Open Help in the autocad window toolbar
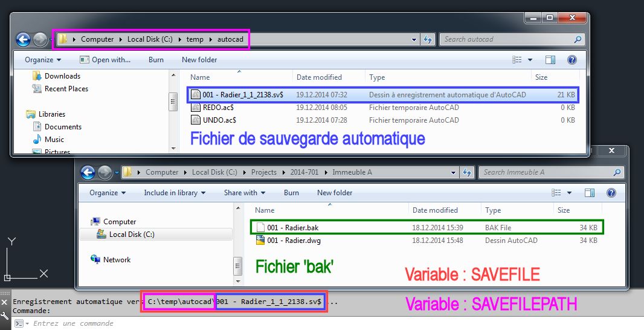 tap(572, 60)
